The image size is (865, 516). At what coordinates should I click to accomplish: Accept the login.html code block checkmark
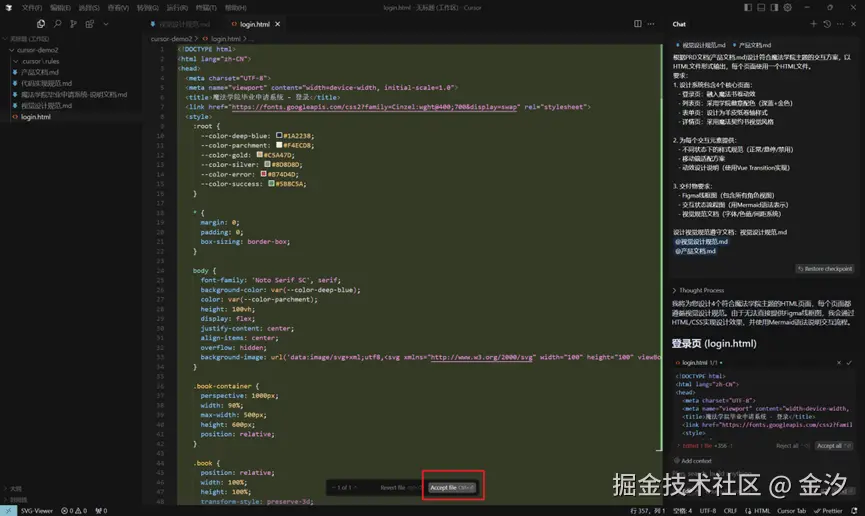(849, 363)
